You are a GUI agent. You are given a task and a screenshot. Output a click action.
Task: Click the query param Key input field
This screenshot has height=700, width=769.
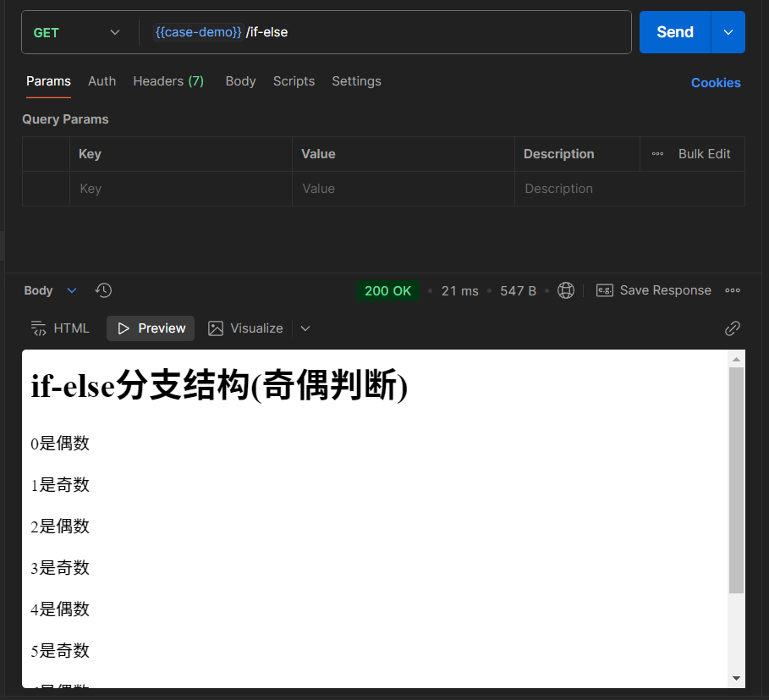pyautogui.click(x=180, y=189)
